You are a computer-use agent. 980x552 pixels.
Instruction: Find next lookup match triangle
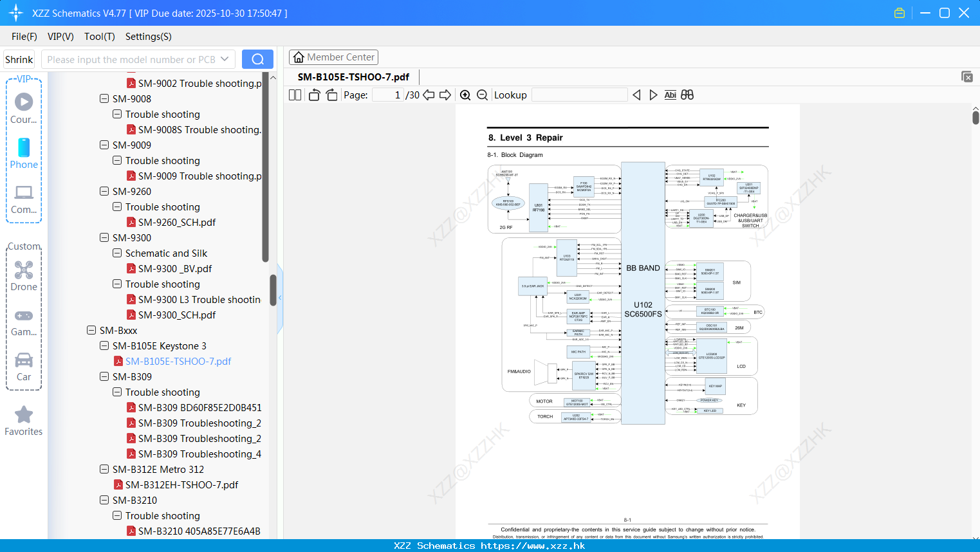coord(653,95)
